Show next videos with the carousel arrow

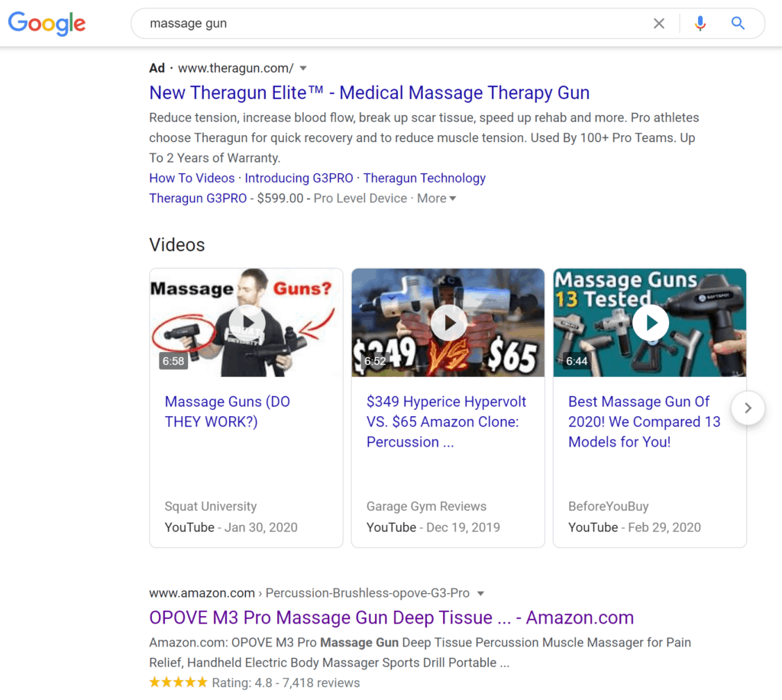click(x=748, y=408)
